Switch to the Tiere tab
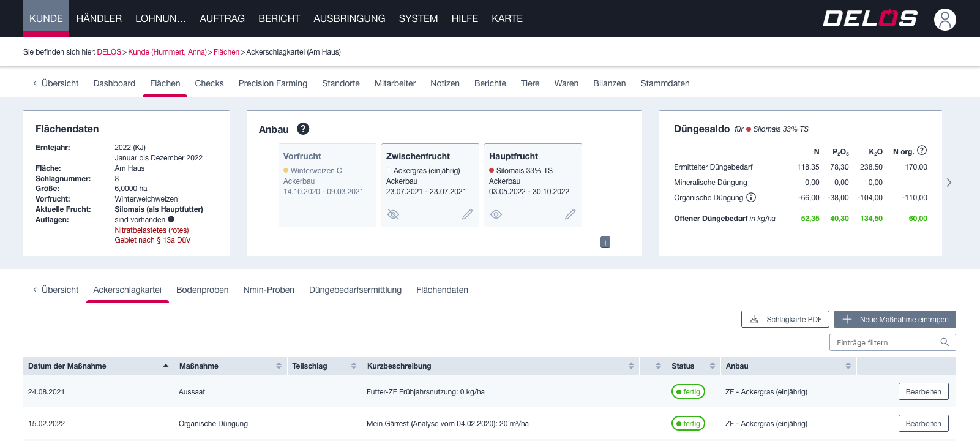 pyautogui.click(x=530, y=83)
